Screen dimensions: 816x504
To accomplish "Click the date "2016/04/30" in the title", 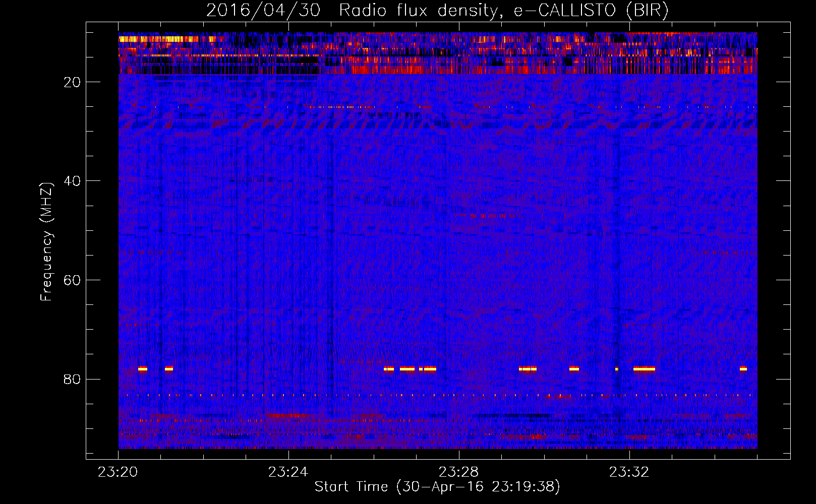I will 263,11.
